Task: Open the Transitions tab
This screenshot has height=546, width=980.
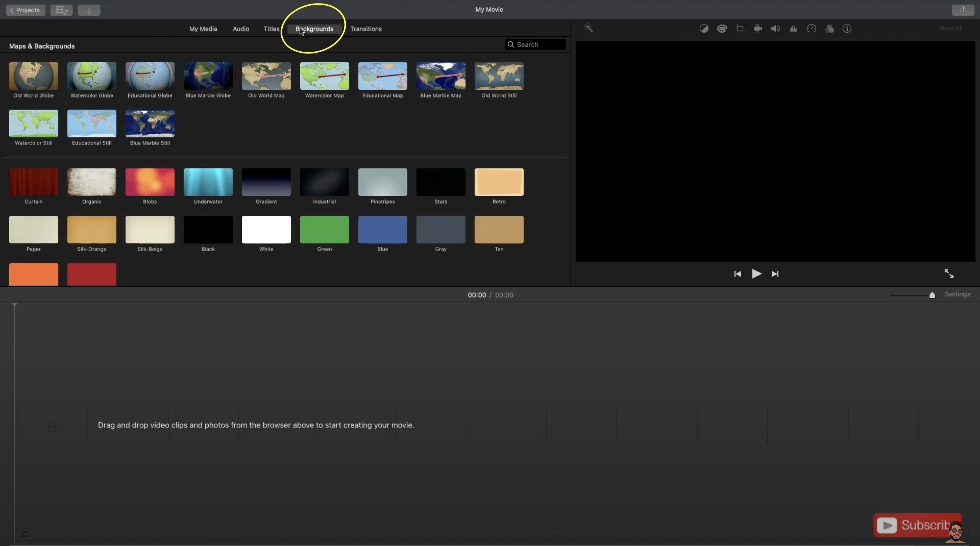Action: 365,28
